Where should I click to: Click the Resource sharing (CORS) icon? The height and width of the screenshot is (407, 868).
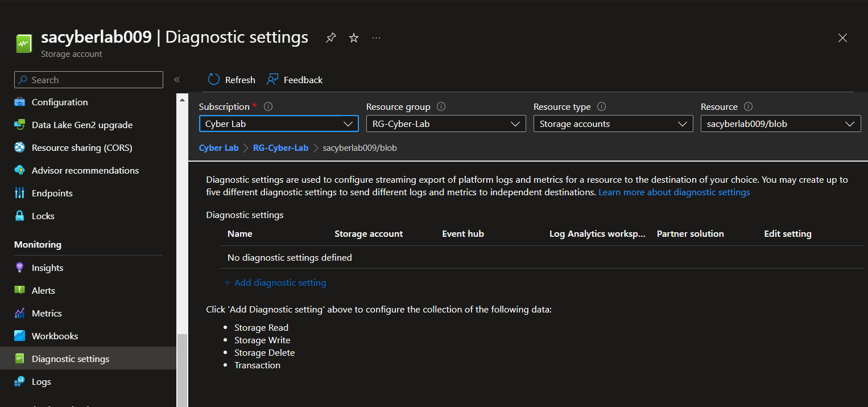tap(20, 148)
